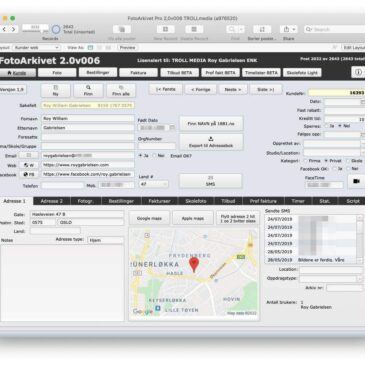The width and height of the screenshot is (365, 365).
Task: Click the Apple maps button
Action: coord(193,218)
